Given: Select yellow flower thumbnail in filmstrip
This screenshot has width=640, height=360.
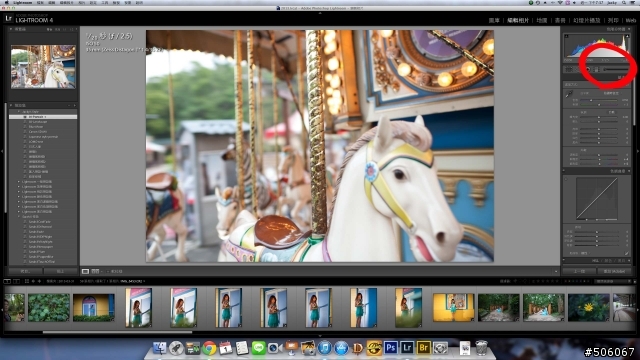Looking at the screenshot, I should click(x=589, y=307).
